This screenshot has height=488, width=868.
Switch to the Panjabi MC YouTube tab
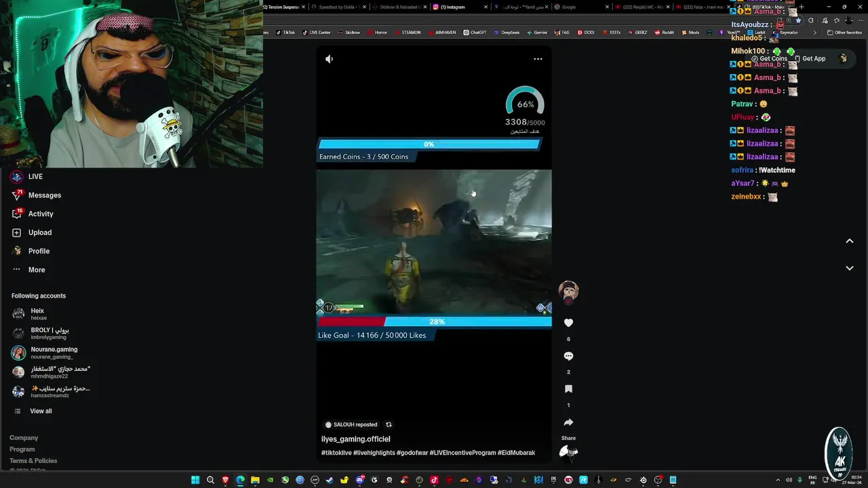(x=641, y=7)
